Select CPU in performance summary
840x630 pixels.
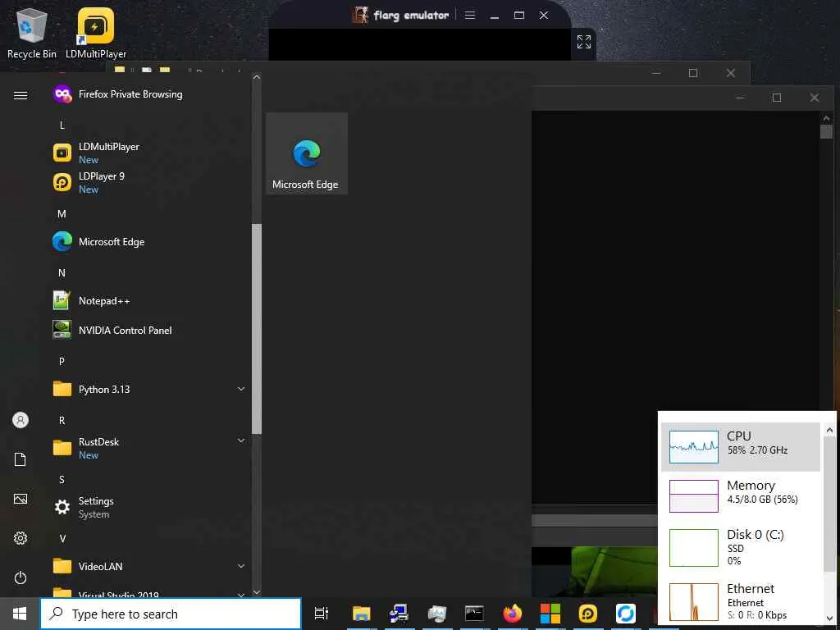point(741,447)
